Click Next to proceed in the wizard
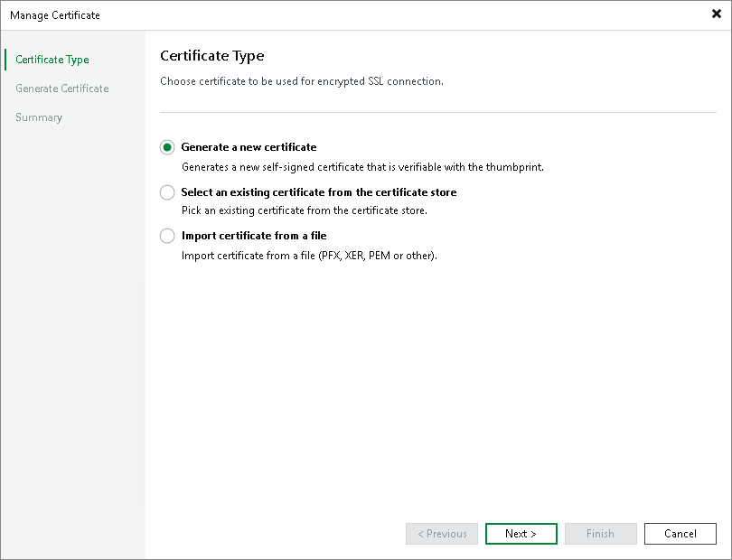Image resolution: width=732 pixels, height=560 pixels. coord(521,533)
